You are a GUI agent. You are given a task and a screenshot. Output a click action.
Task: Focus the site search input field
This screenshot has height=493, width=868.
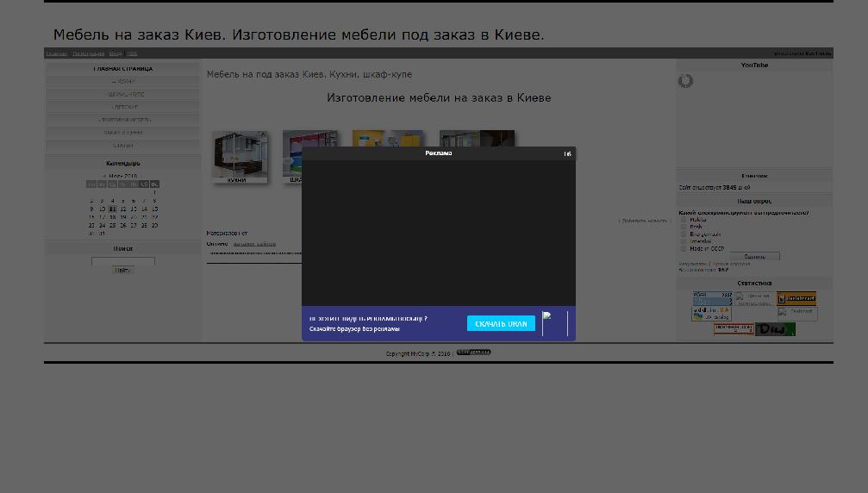click(x=123, y=260)
